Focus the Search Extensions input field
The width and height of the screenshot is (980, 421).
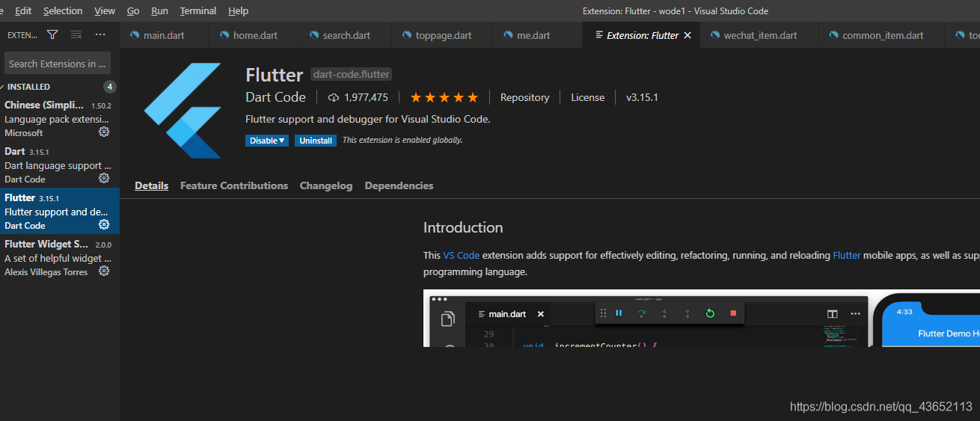pos(58,64)
